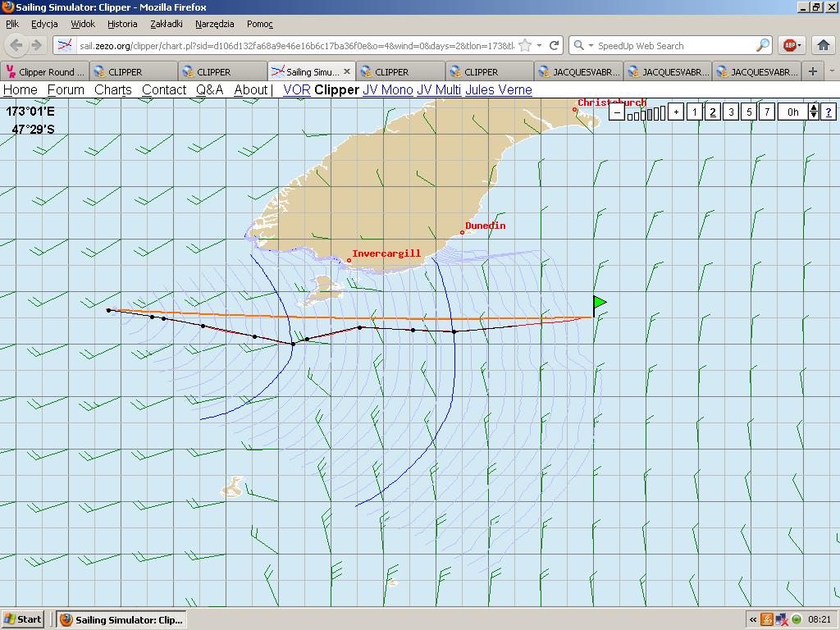840x630 pixels.
Task: Open the URL history dropdown arrow
Action: pyautogui.click(x=539, y=46)
